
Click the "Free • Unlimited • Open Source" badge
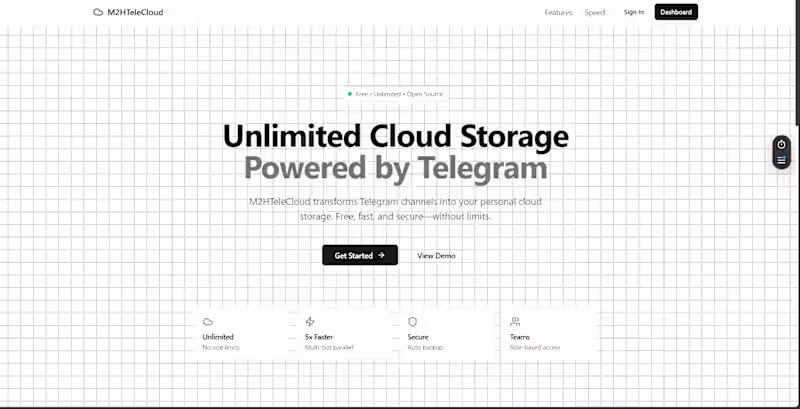(395, 94)
